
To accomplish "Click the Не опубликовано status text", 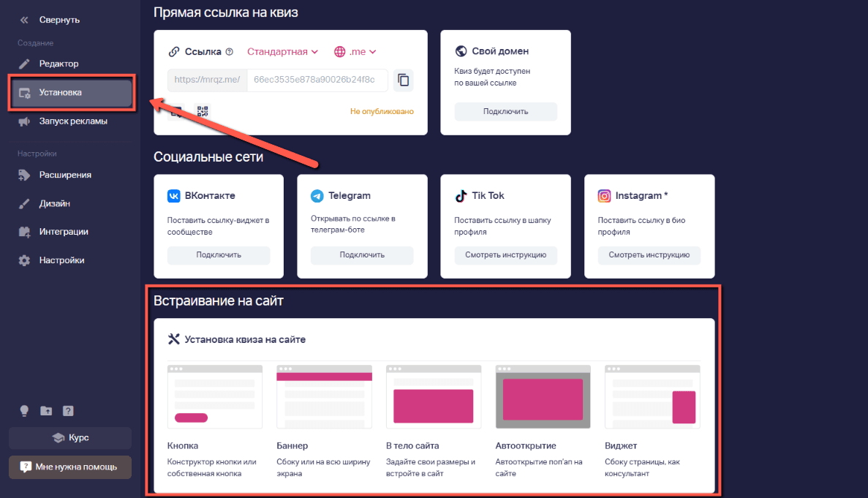I will click(x=382, y=111).
